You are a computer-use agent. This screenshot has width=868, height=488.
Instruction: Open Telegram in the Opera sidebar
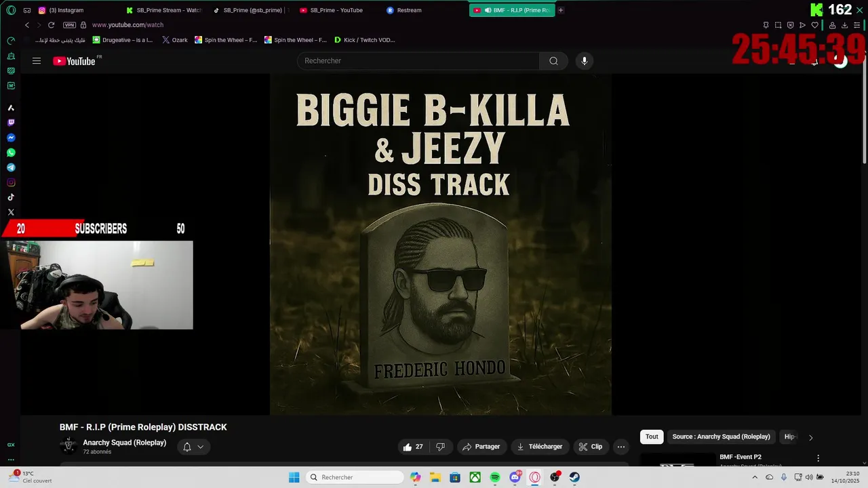point(11,167)
